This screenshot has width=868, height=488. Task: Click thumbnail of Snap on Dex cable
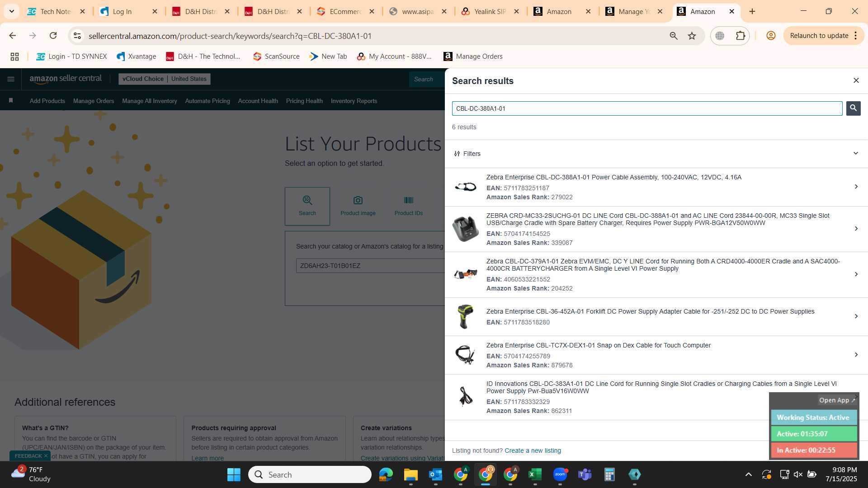[465, 355]
